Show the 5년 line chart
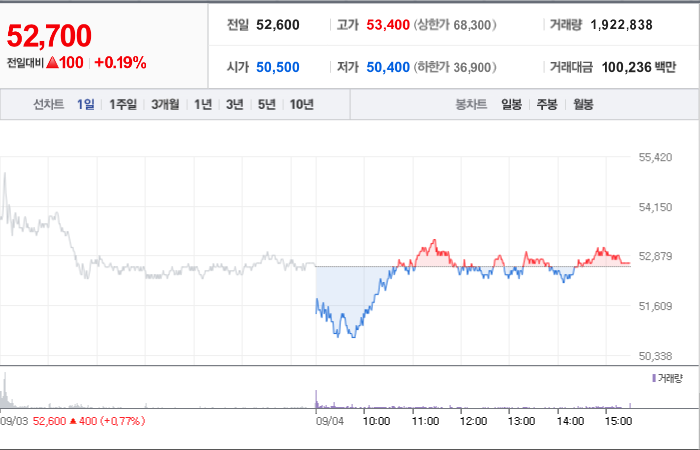The height and width of the screenshot is (450, 700). [x=267, y=105]
